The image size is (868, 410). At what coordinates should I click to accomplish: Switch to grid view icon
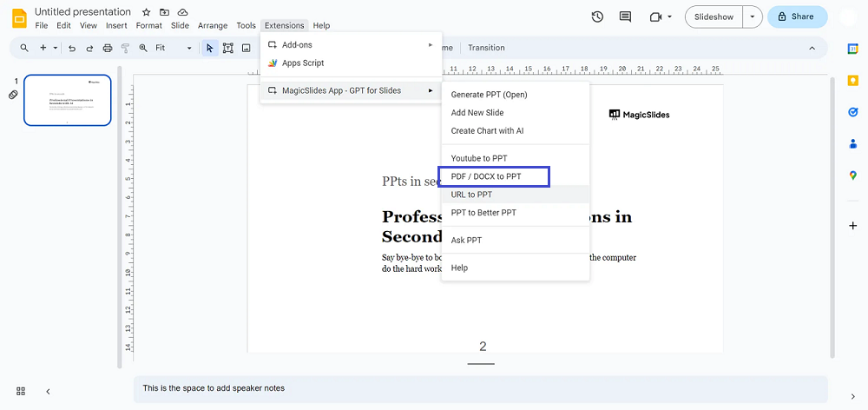(x=21, y=391)
